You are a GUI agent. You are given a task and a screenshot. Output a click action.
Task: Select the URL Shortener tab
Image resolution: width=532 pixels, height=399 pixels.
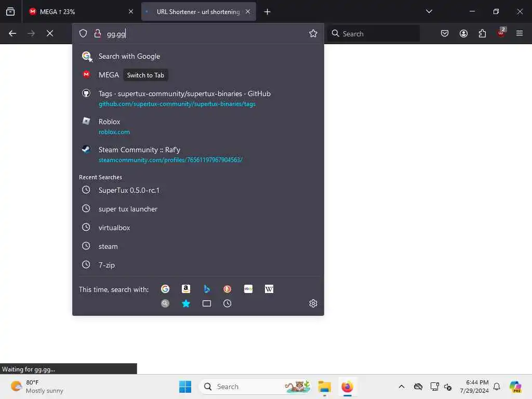tap(198, 11)
